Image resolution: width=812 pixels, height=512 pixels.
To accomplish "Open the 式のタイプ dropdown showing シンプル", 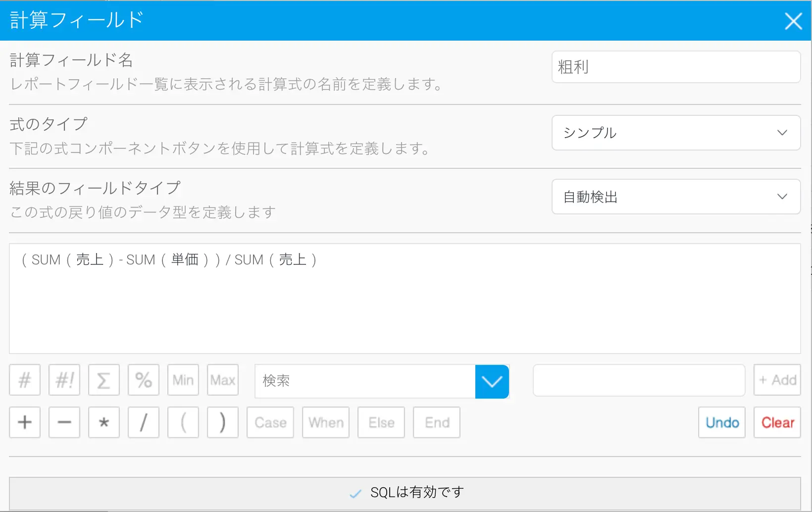I will [676, 133].
